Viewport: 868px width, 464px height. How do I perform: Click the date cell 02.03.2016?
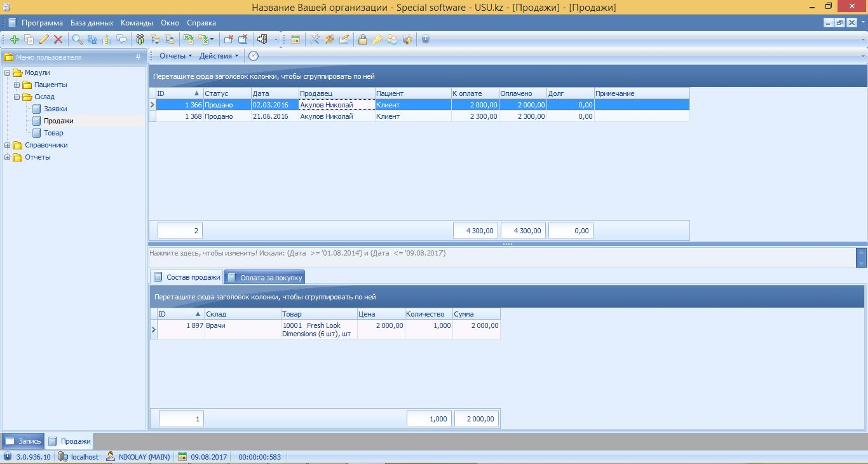[275, 105]
